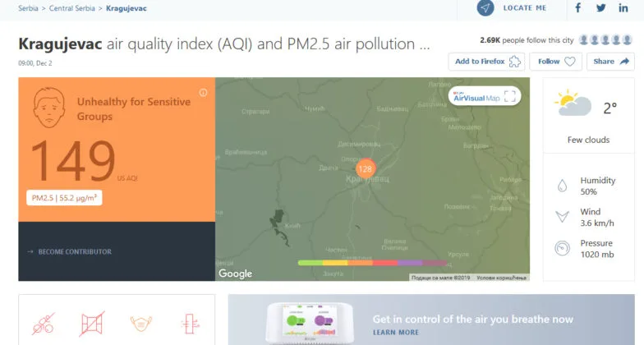
Task: Click the AQI color scale bar
Action: 372,263
